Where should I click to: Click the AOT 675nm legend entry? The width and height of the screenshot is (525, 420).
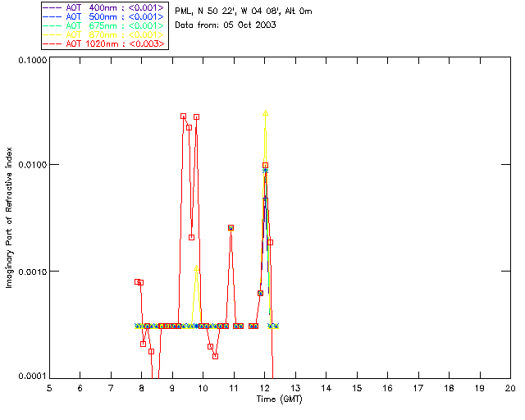click(104, 25)
